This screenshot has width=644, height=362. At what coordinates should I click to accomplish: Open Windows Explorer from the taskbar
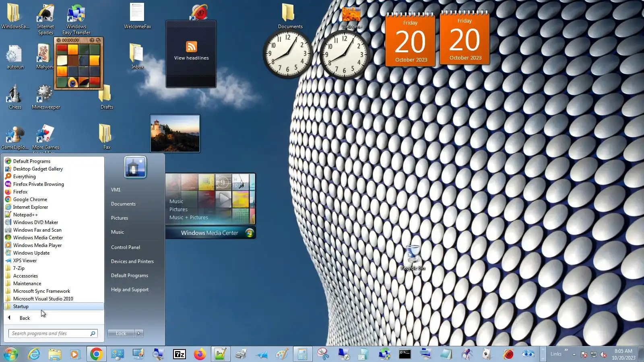click(x=55, y=354)
